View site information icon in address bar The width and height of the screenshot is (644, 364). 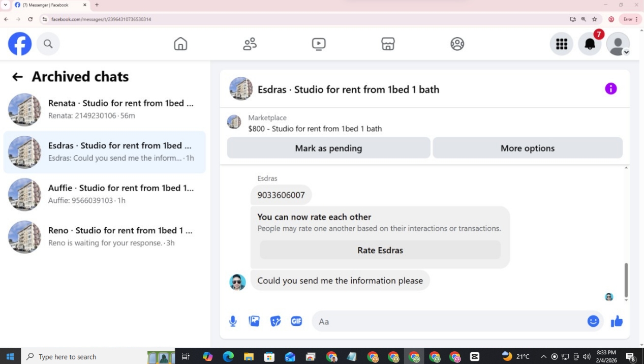(45, 19)
